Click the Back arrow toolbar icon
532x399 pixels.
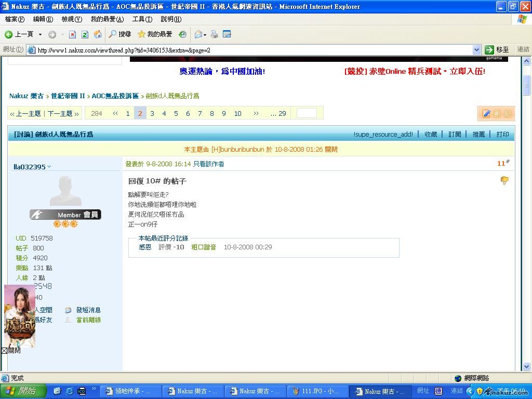(8, 34)
